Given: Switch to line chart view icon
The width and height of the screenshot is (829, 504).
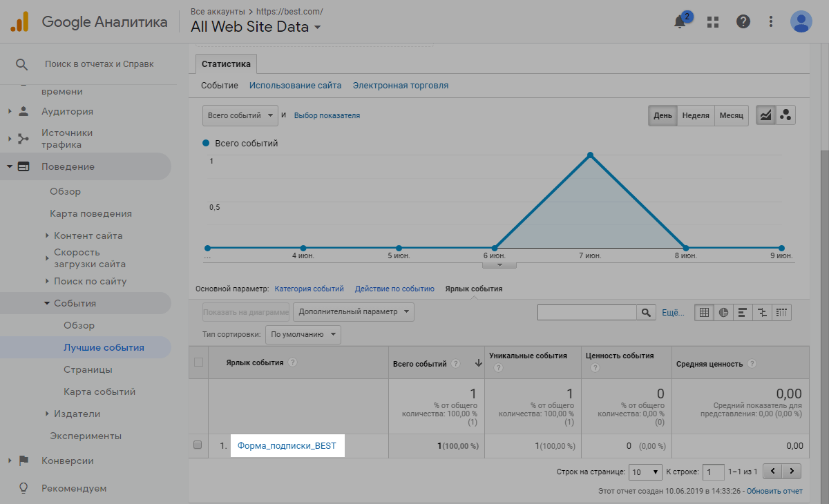Looking at the screenshot, I should pos(765,115).
